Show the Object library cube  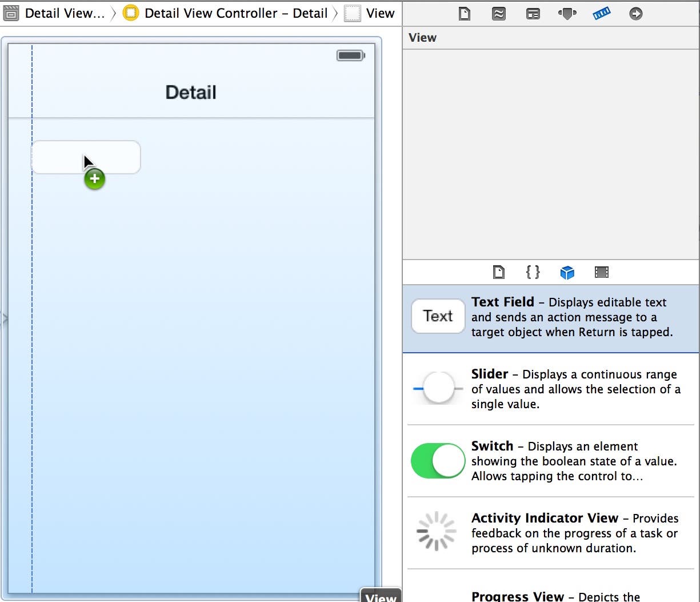tap(567, 272)
